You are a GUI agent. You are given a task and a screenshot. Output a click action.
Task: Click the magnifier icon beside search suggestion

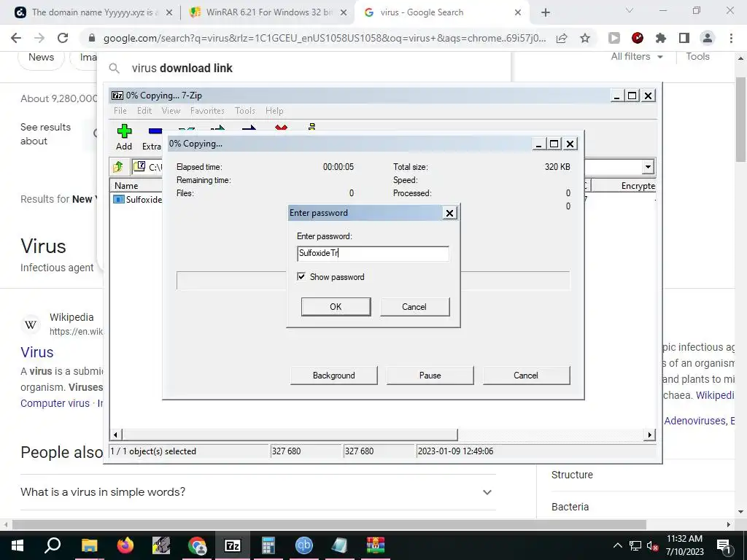tap(114, 69)
